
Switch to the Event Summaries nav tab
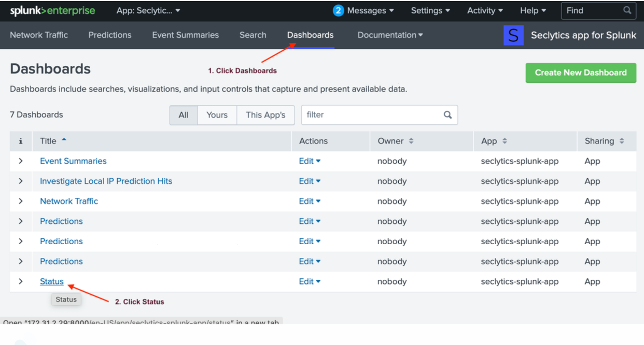(186, 35)
